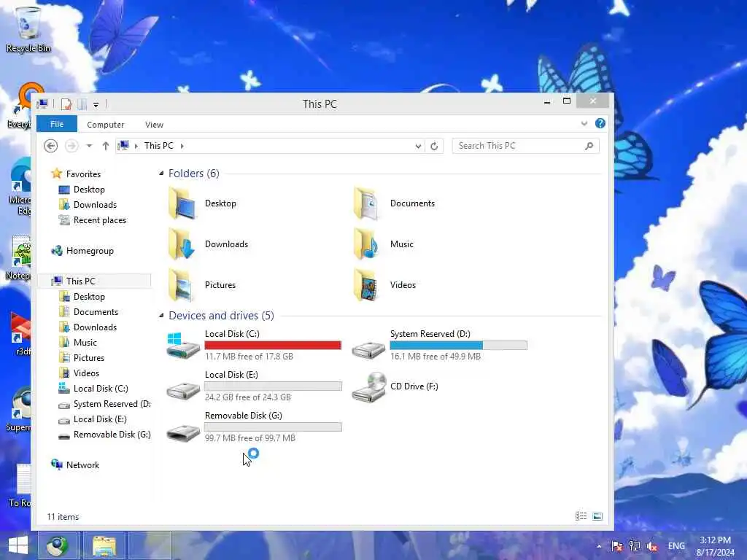The image size is (747, 560).
Task: Select Videos under This PC in sidebar
Action: pos(86,373)
